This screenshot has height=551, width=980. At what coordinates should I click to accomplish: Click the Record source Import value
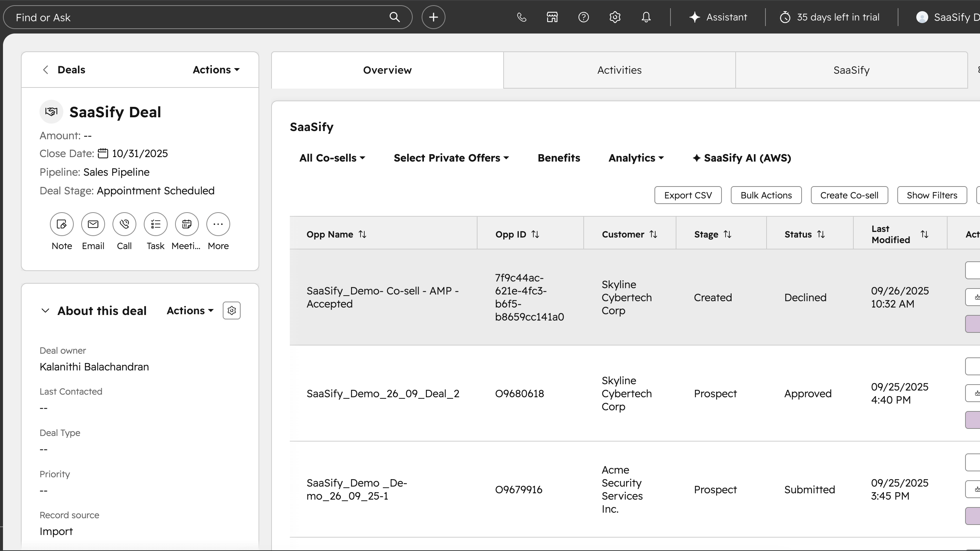tap(56, 531)
